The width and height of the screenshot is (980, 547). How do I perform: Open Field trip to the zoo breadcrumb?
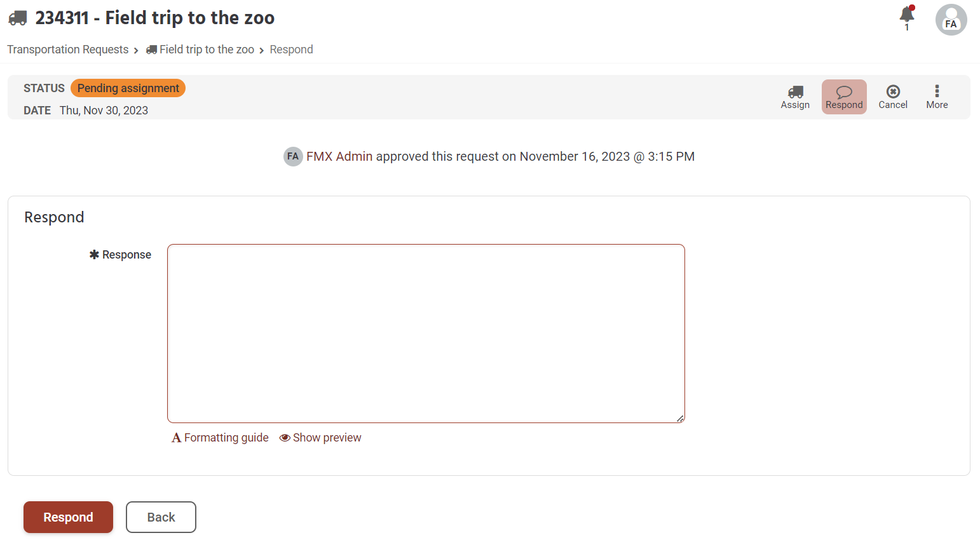pos(207,50)
